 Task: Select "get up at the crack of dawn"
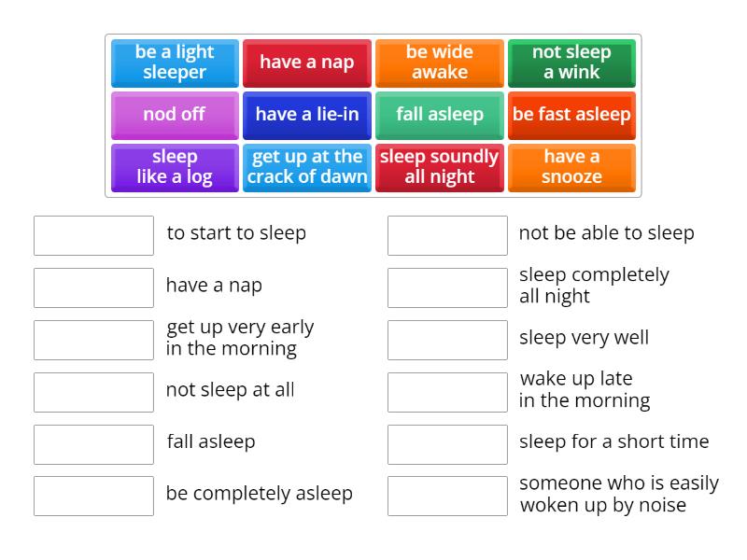click(306, 167)
